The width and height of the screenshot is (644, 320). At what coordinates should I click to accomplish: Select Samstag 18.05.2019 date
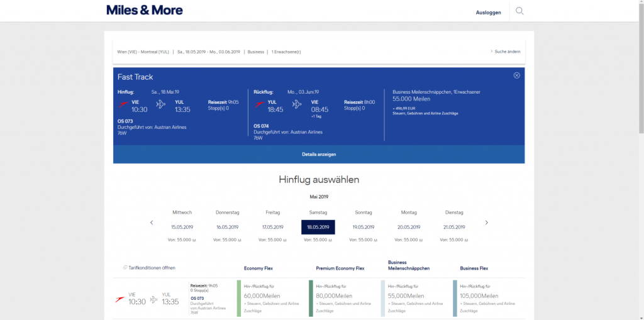click(318, 227)
